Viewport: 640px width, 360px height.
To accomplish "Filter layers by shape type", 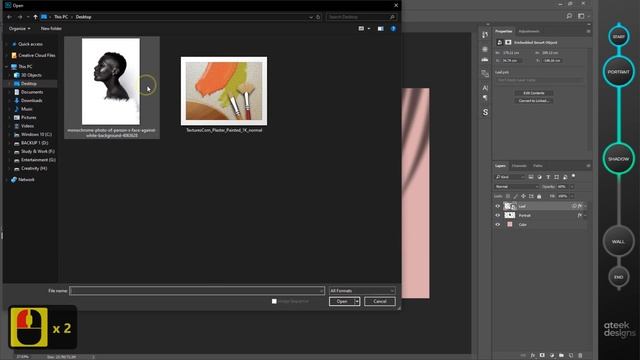I will point(556,177).
